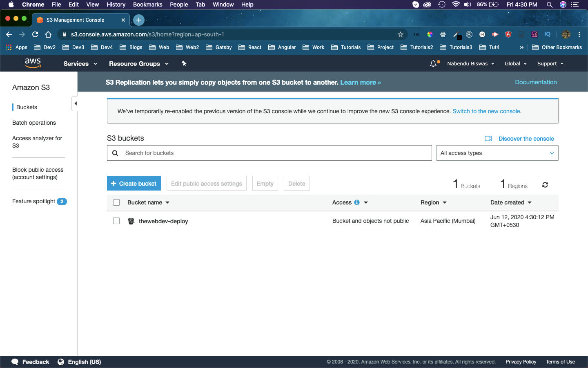This screenshot has height=368, width=588.
Task: Click the video camera icon near Discover
Action: 488,139
